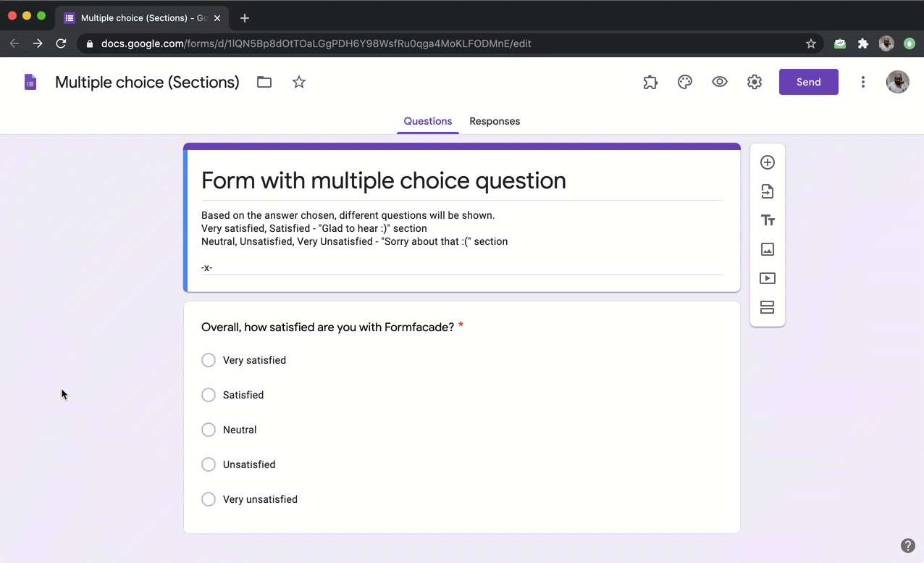Open the Move to folder picker
924x563 pixels.
(264, 82)
